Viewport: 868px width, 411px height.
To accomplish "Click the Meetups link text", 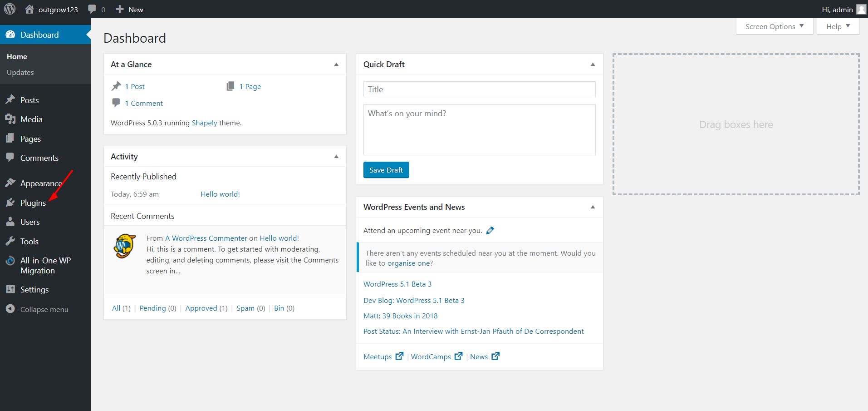I will point(378,357).
